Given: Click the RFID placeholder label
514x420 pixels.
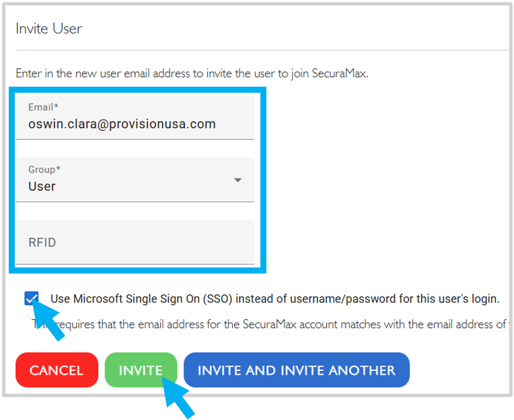Looking at the screenshot, I should [42, 243].
